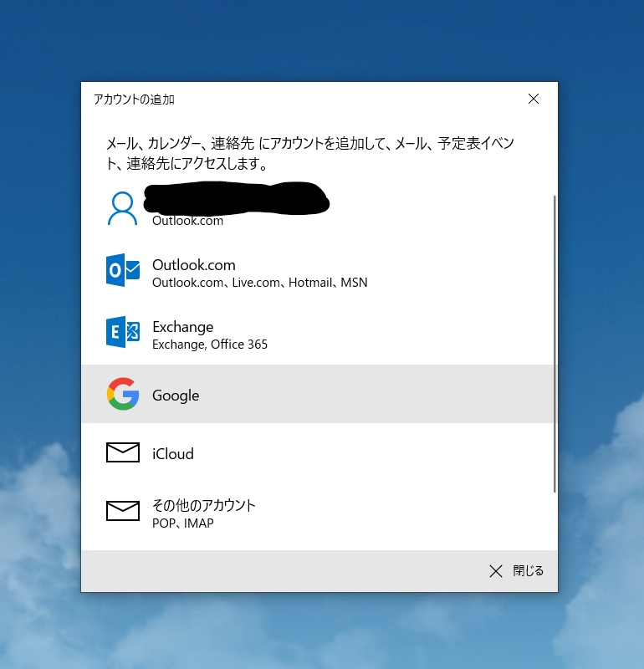644x669 pixels.
Task: Choose iCloud account type
Action: (318, 452)
